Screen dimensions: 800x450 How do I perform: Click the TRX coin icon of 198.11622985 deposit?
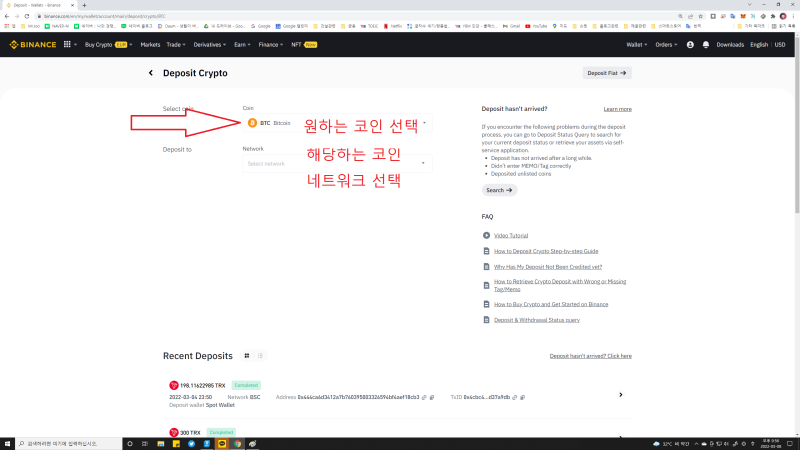click(173, 385)
